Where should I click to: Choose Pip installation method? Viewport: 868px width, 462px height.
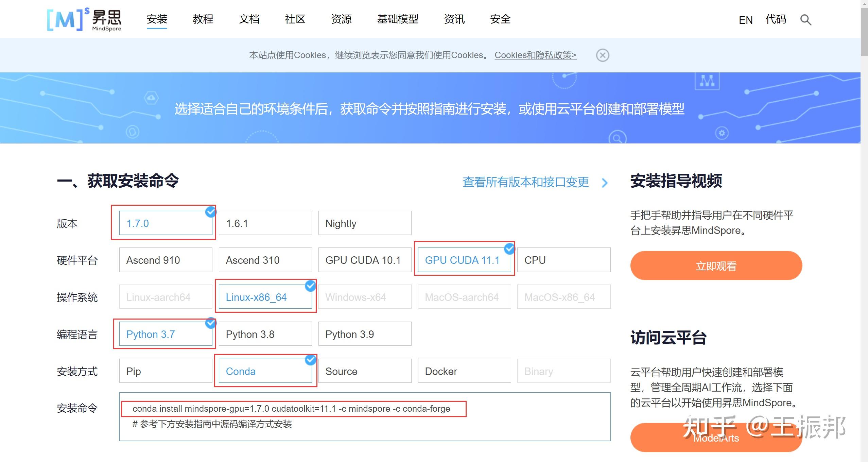[166, 371]
